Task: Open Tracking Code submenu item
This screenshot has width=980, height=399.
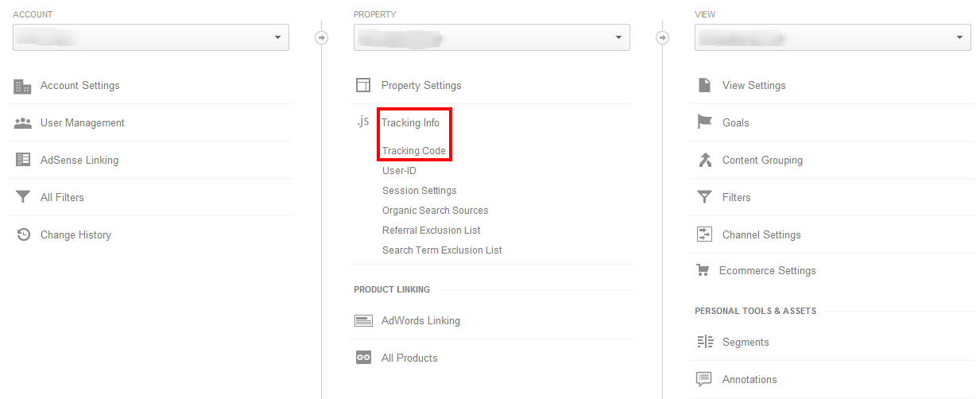Action: 413,151
